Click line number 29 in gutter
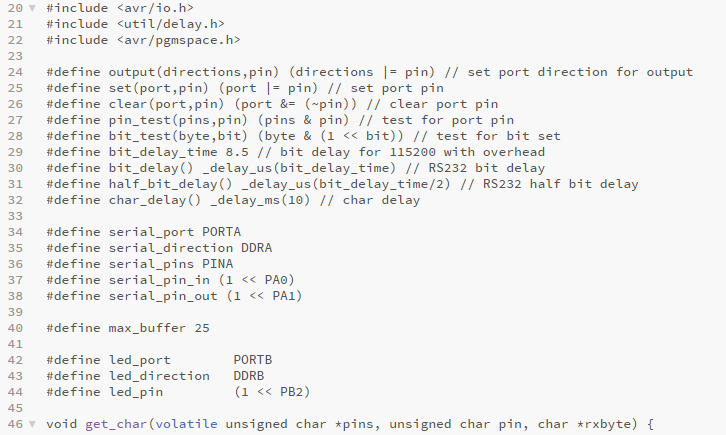Screen dimensions: 726x435 (15, 152)
